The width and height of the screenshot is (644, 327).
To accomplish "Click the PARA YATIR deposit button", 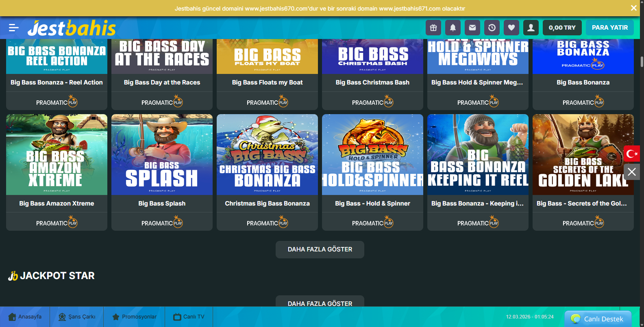I will coord(609,28).
